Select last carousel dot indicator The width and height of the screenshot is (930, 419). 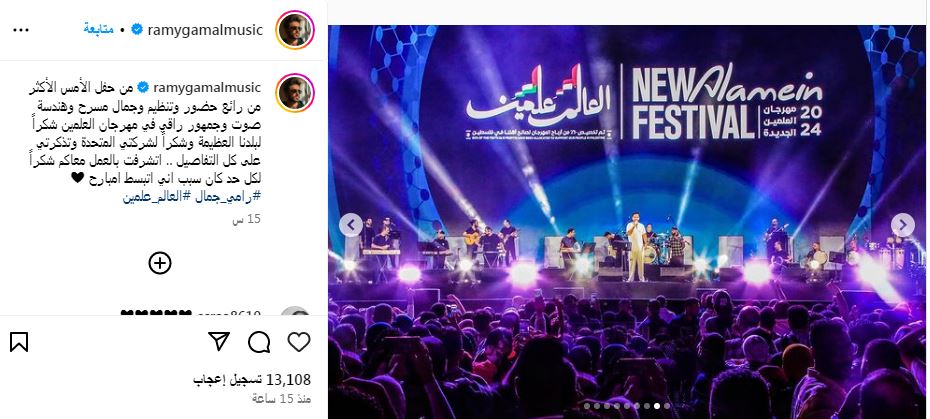[x=667, y=407]
